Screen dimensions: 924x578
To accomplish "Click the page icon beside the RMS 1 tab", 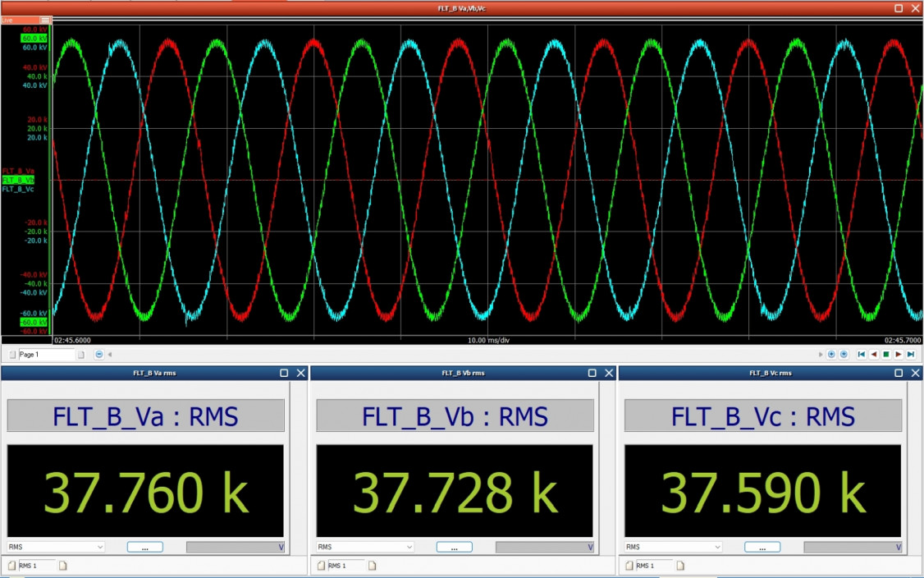I will [62, 565].
